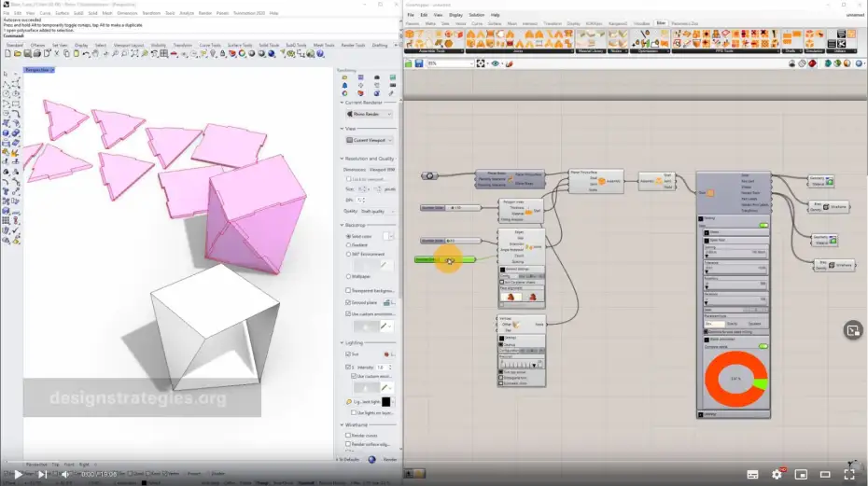Toggle the Use lights on layers checkbox
This screenshot has height=486, width=868.
(x=354, y=413)
